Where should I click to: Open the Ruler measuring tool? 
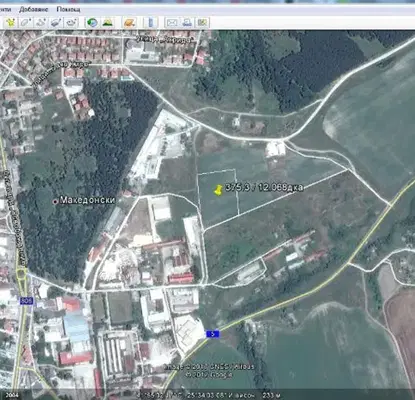[151, 23]
